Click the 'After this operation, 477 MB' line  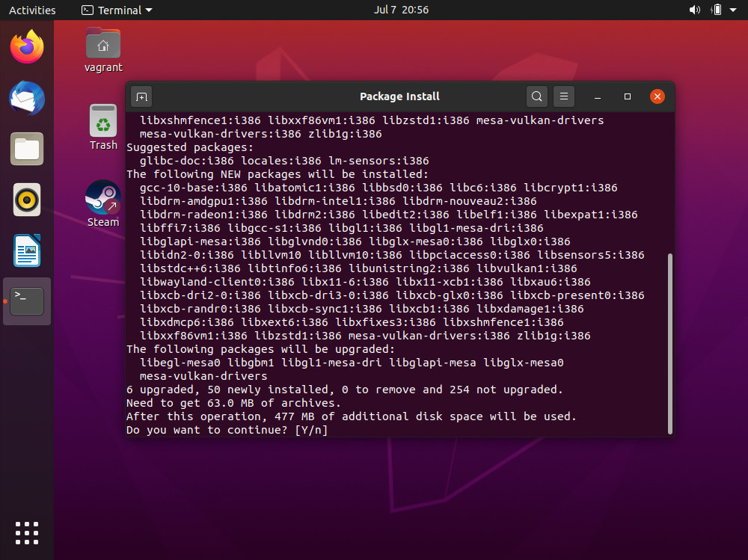pos(352,416)
